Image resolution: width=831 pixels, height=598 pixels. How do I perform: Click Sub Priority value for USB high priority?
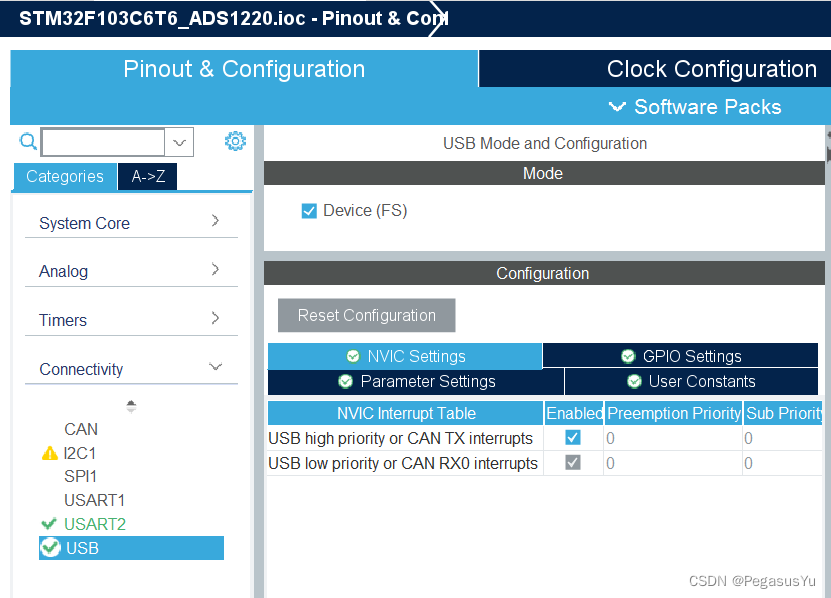(x=783, y=438)
